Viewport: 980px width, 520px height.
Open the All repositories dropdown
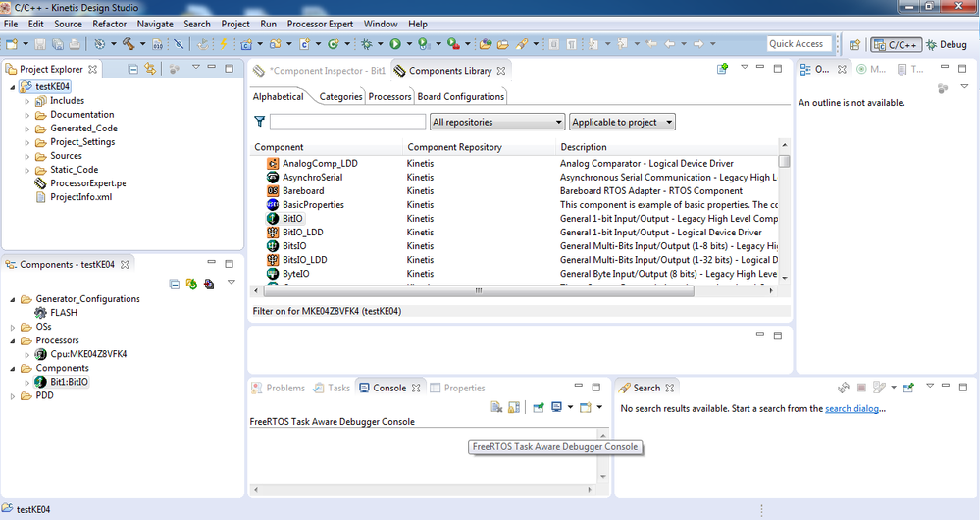(x=497, y=122)
